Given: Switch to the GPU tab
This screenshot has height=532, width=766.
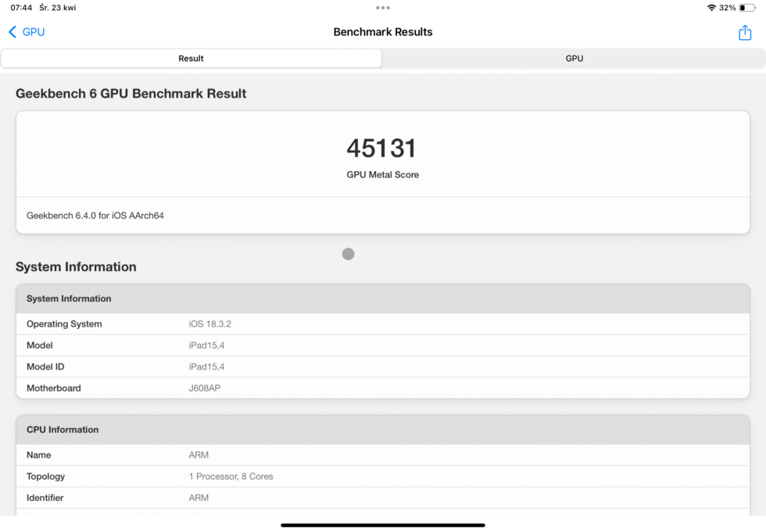Looking at the screenshot, I should [x=574, y=58].
